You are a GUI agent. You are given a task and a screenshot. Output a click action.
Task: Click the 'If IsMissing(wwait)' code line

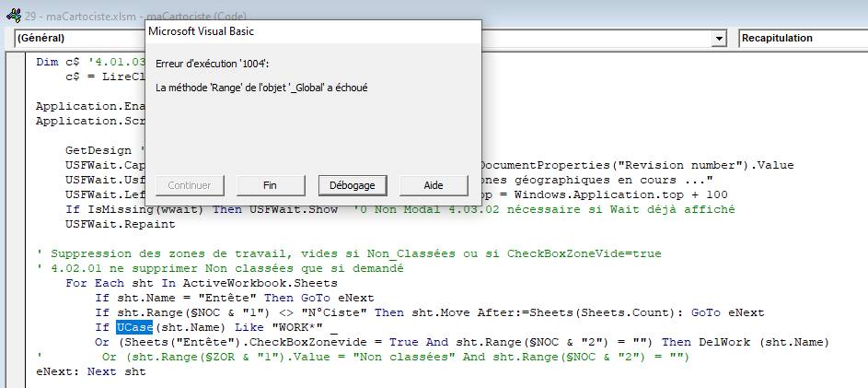[138, 209]
